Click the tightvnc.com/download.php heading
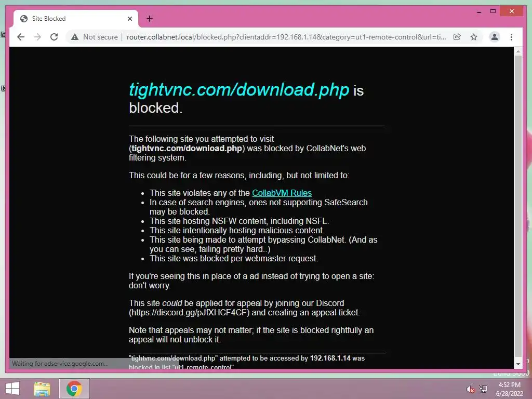Viewport: 532px width, 399px height. click(239, 89)
